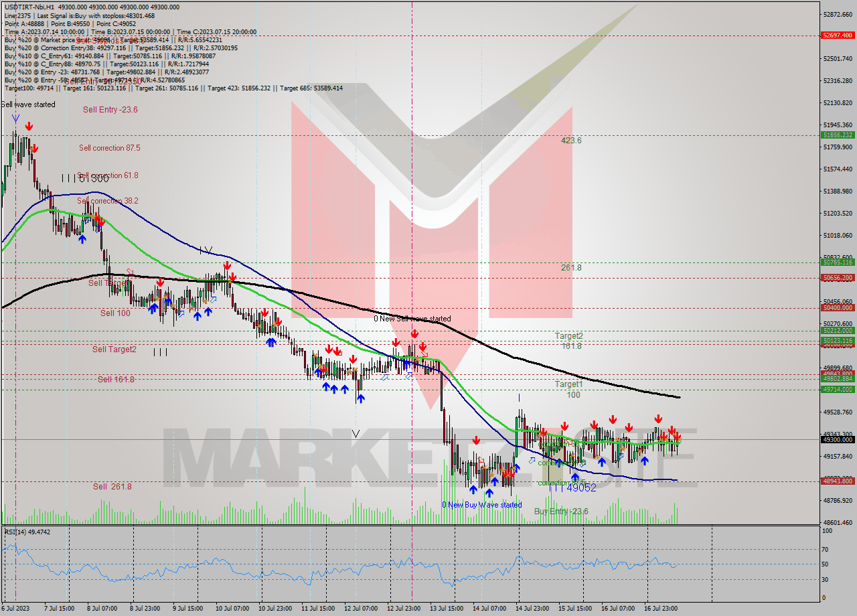The width and height of the screenshot is (857, 616).
Task: Click the 49714.000 green price tag
Action: [838, 390]
